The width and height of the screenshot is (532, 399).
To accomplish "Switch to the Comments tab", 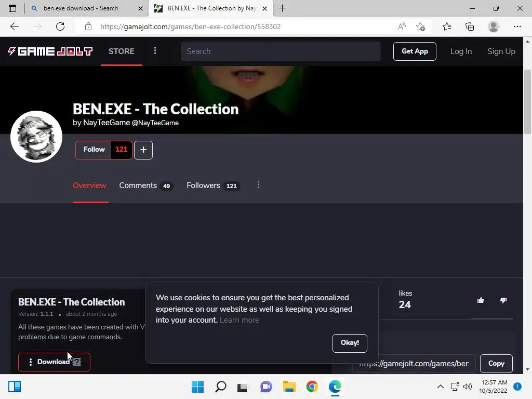I will click(146, 185).
